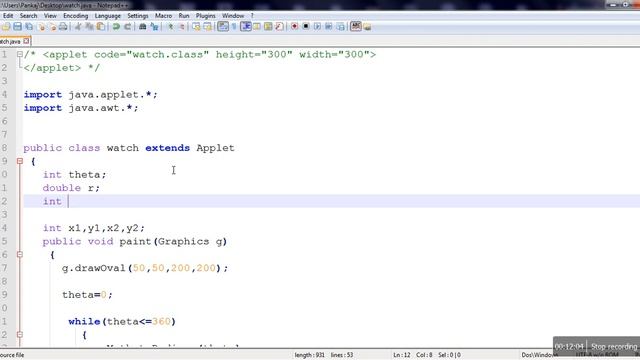
Task: Open the Macro menu
Action: point(163,16)
